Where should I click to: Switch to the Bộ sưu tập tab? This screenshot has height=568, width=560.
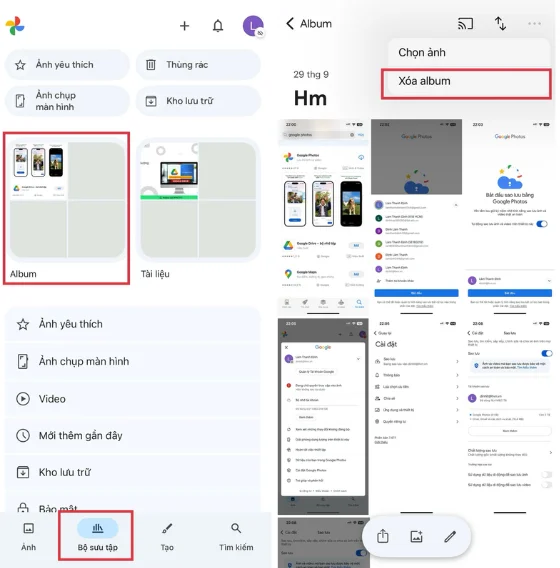[x=97, y=536]
